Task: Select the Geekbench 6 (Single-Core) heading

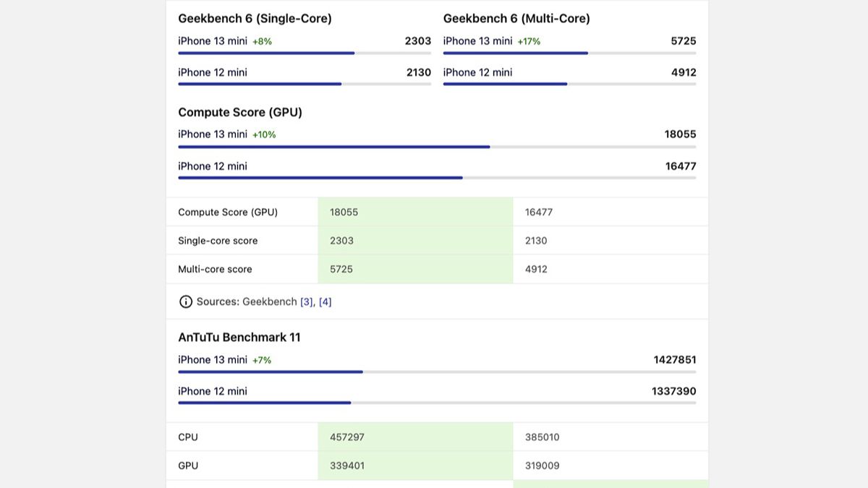Action: (x=255, y=19)
